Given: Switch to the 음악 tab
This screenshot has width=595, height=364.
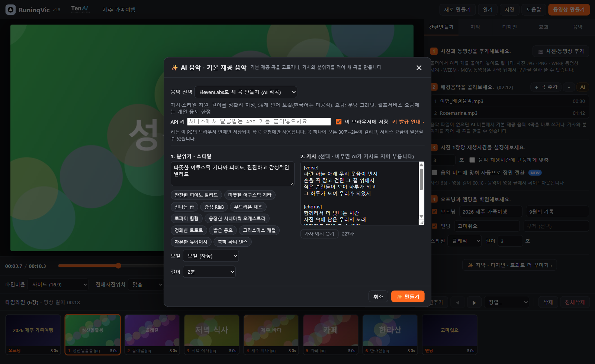Looking at the screenshot, I should point(578,27).
